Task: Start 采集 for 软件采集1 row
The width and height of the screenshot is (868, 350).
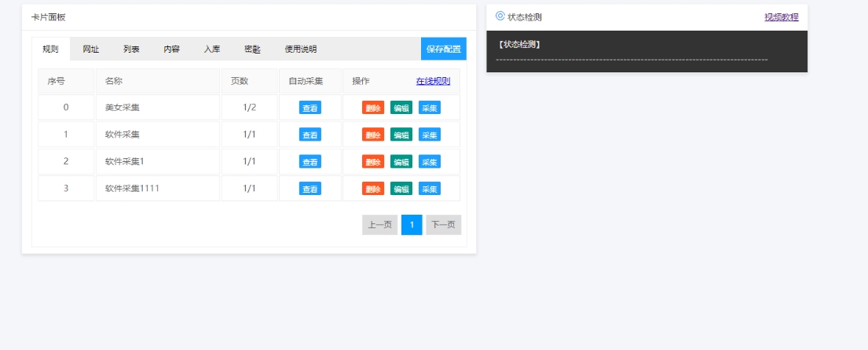Action: click(430, 161)
